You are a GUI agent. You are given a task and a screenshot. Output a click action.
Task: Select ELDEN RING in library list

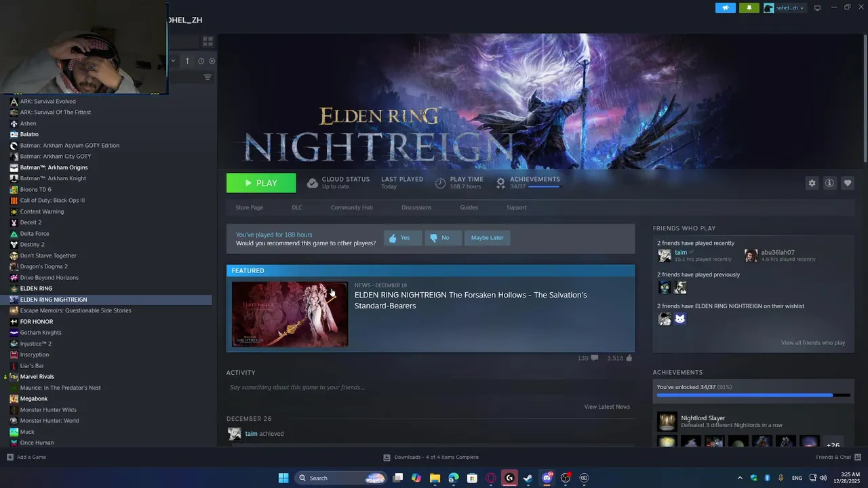pyautogui.click(x=36, y=289)
